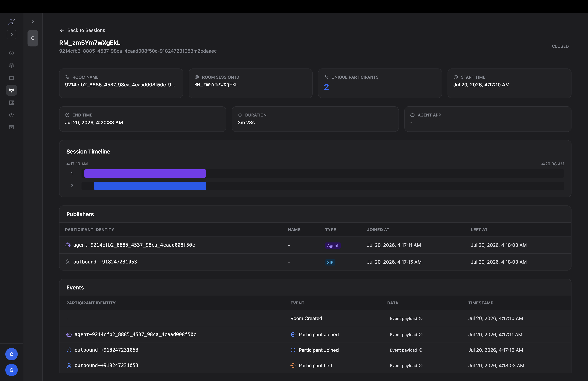The width and height of the screenshot is (588, 381).
Task: Click the Room Created event name
Action: point(306,319)
